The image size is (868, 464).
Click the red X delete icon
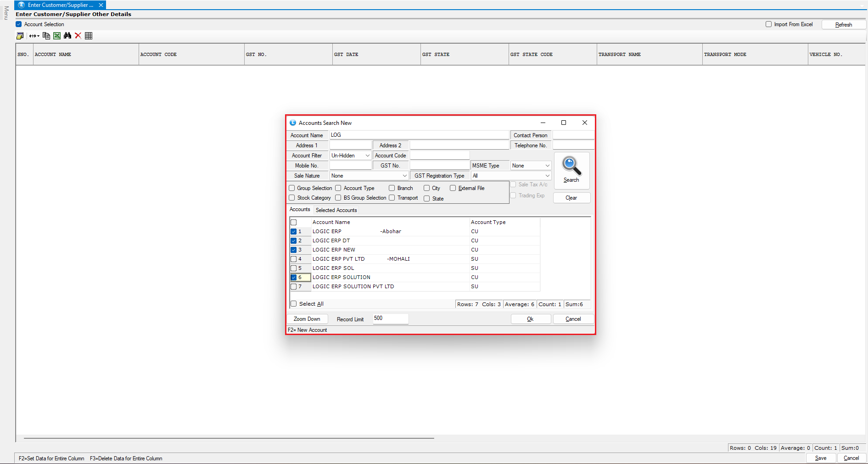point(78,36)
